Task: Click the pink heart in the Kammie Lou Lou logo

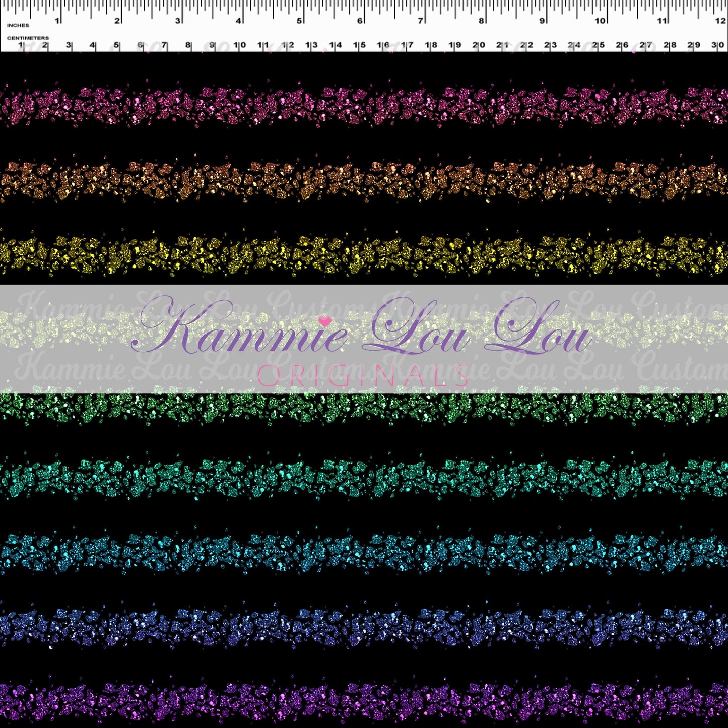Action: point(323,321)
